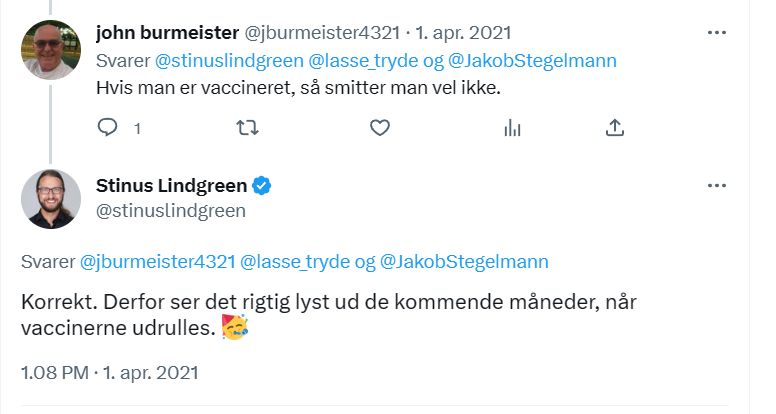This screenshot has height=414, width=776.
Task: Retweet john burmeister's post
Action: (x=246, y=127)
